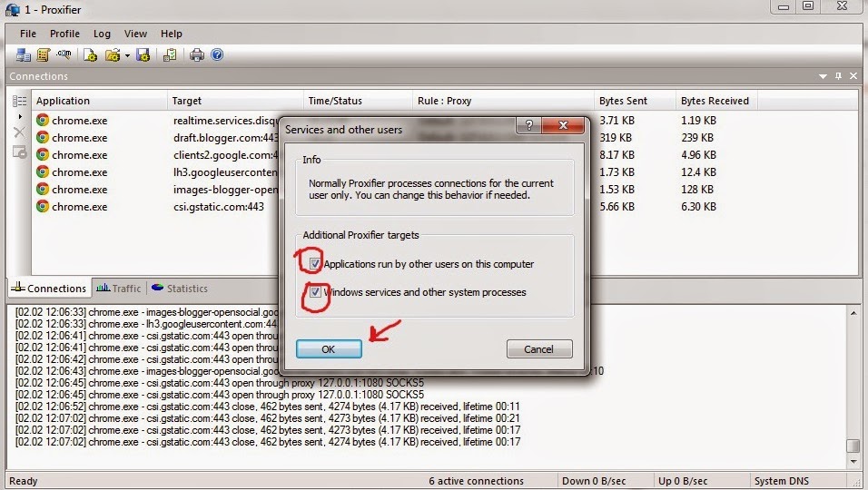Image resolution: width=868 pixels, height=490 pixels.
Task: Pin the Connections panel
Action: click(838, 75)
